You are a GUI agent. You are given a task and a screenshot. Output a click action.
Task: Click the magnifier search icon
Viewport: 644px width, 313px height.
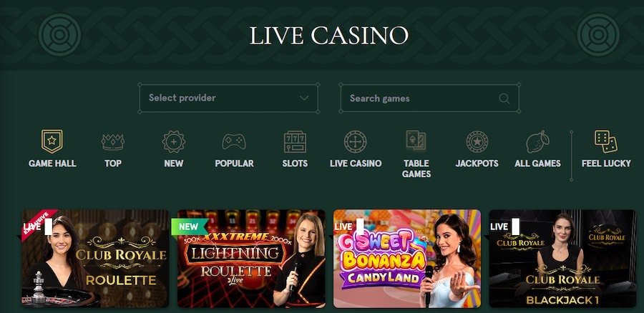pyautogui.click(x=504, y=99)
